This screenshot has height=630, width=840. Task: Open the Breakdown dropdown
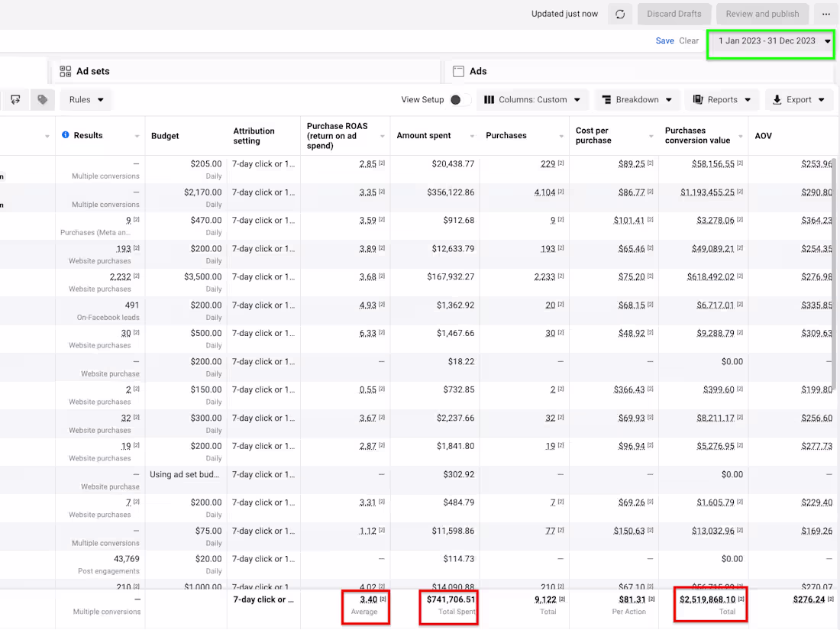(x=637, y=99)
